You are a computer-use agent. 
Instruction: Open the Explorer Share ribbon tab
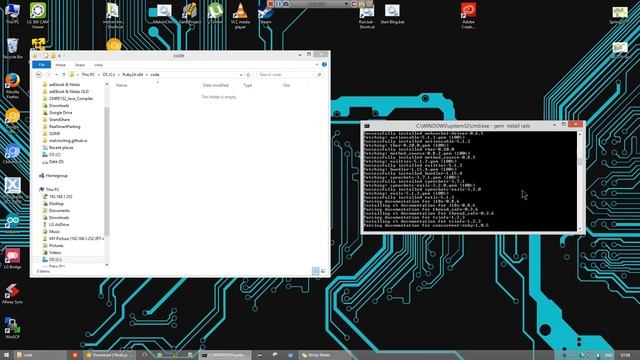80,65
